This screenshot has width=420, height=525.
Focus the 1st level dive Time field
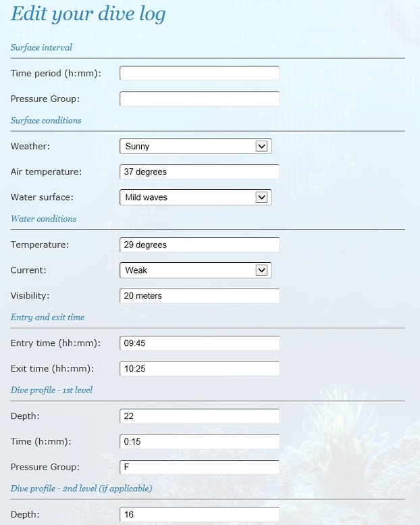tap(199, 442)
